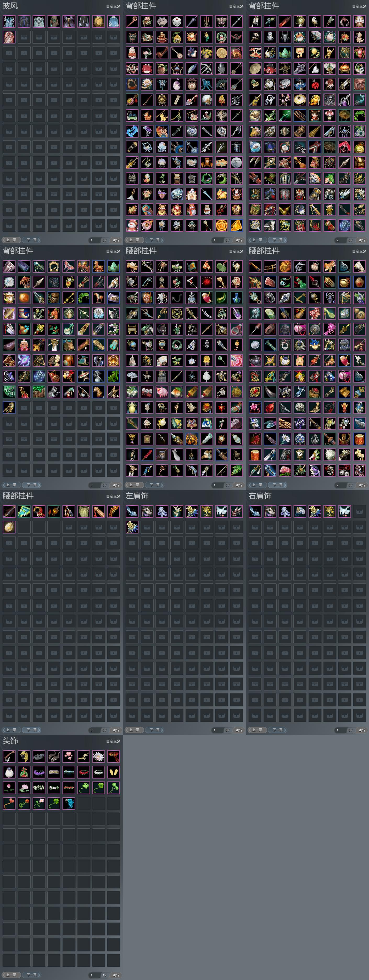Select the light blue cloak in 披风 panel
The width and height of the screenshot is (369, 980).
pos(114,21)
